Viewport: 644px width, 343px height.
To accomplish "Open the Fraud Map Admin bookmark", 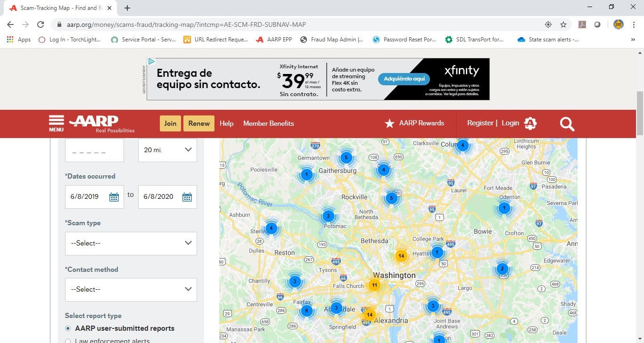I will 331,40.
